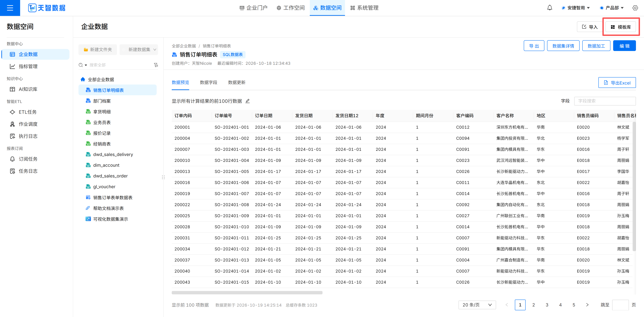Open the 数据集详情 button
The image size is (644, 317).
point(563,46)
